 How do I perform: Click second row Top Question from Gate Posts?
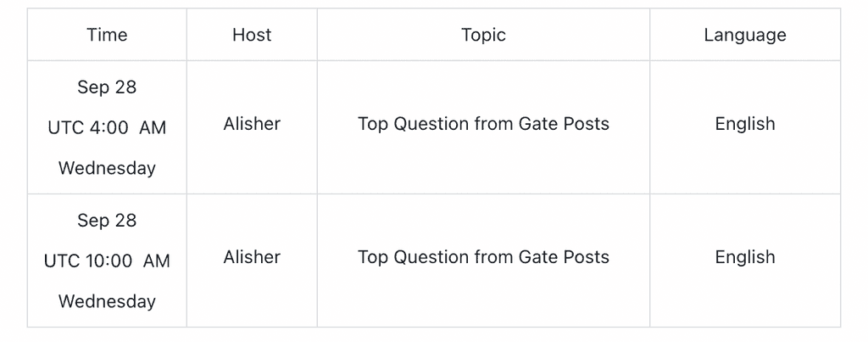click(483, 256)
